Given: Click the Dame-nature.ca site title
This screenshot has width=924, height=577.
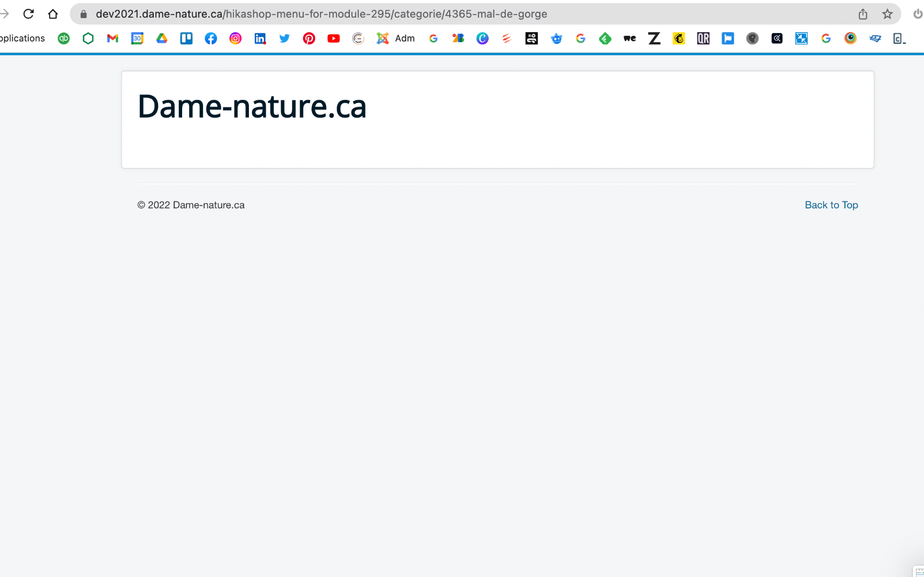Looking at the screenshot, I should pos(252,106).
